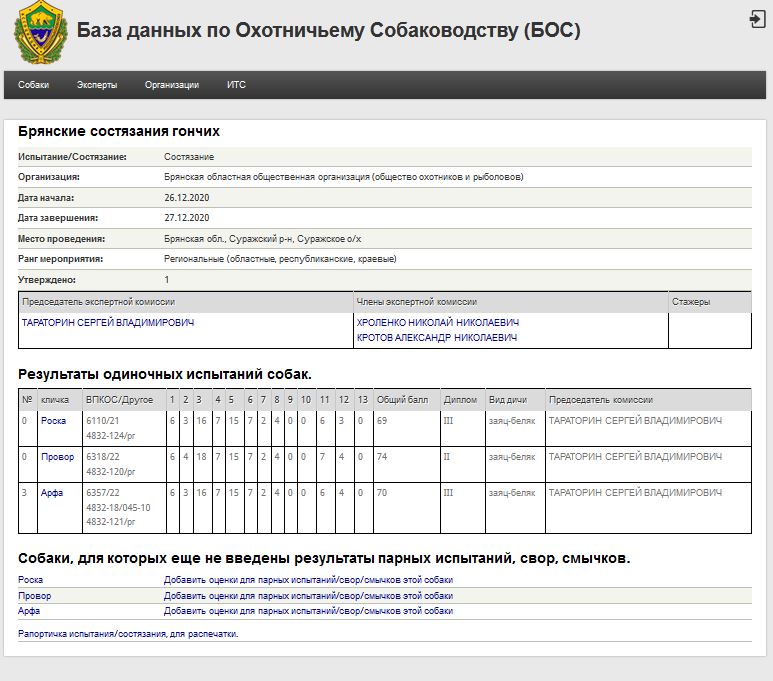Click the Общий балл column header
Viewport: 773px width, 681px height.
(x=402, y=399)
